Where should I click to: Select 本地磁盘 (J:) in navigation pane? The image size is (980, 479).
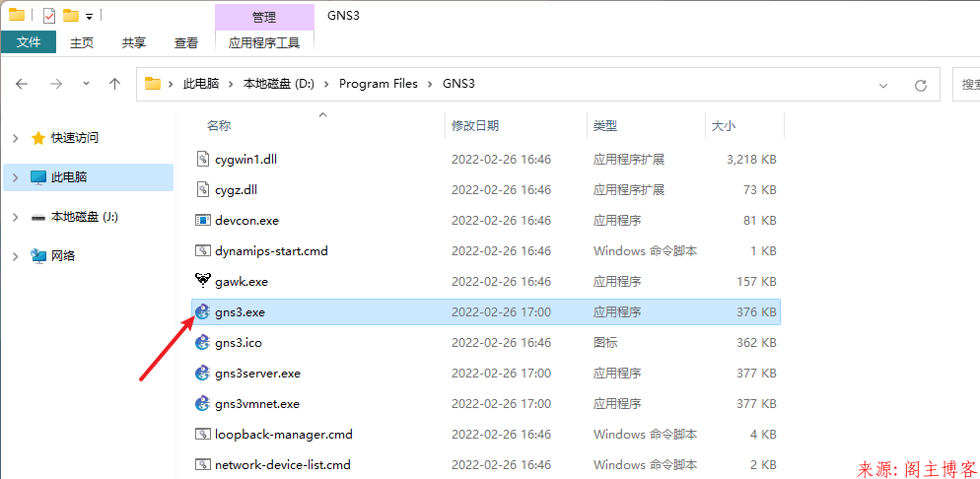coord(85,218)
